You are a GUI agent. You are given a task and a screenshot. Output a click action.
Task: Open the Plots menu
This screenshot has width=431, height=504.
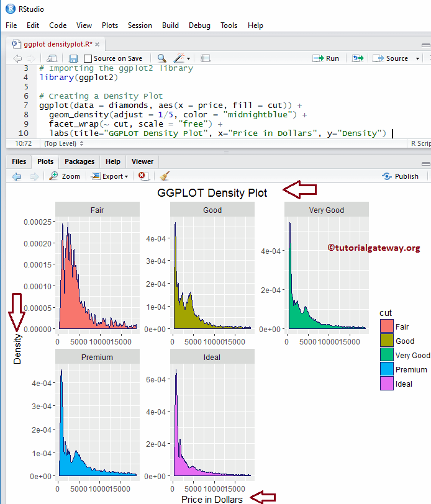(x=110, y=25)
